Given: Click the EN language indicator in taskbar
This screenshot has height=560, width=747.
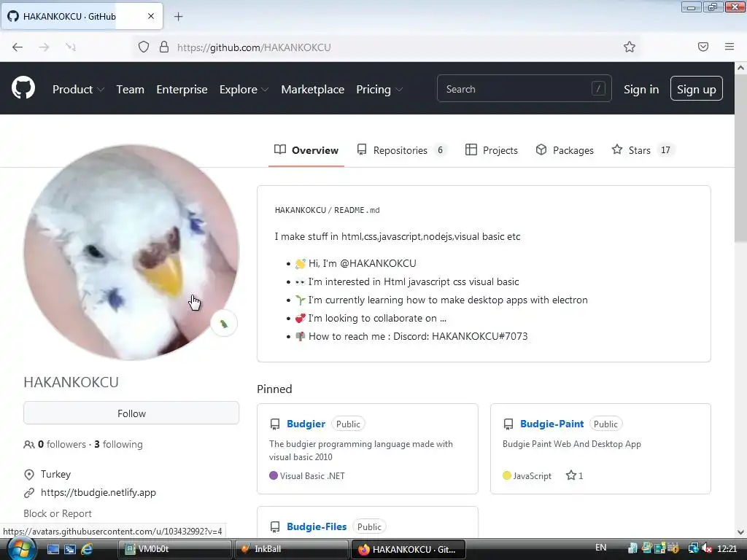Looking at the screenshot, I should point(601,548).
